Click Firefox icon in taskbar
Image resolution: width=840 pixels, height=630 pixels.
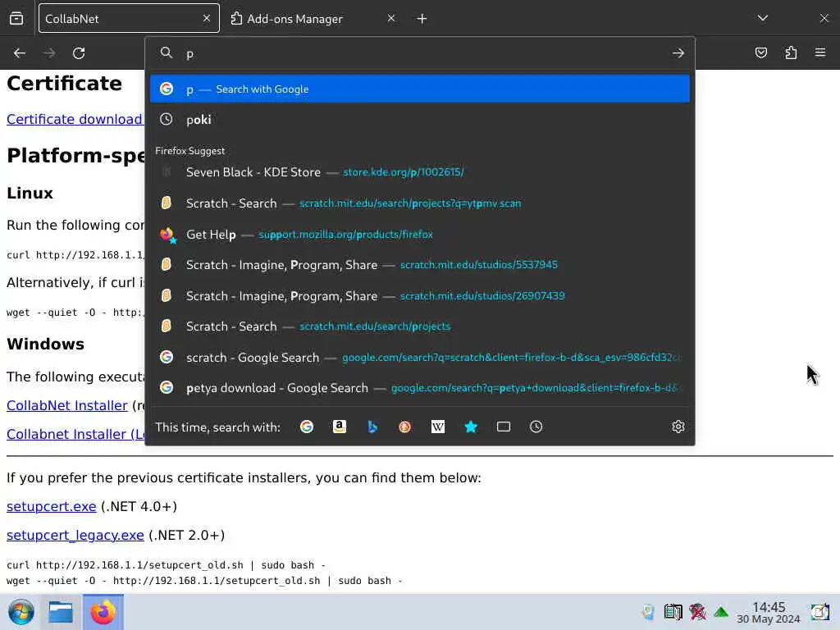coord(103,612)
